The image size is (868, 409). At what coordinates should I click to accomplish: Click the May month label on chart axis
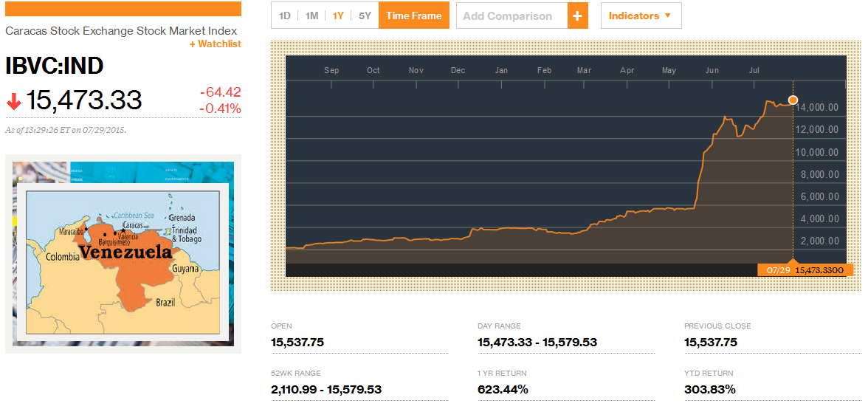click(x=669, y=70)
